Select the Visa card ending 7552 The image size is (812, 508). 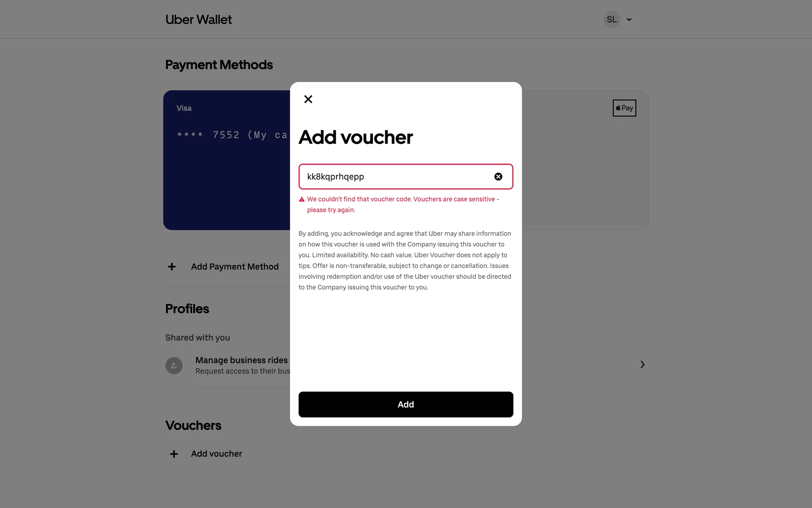pos(227,160)
